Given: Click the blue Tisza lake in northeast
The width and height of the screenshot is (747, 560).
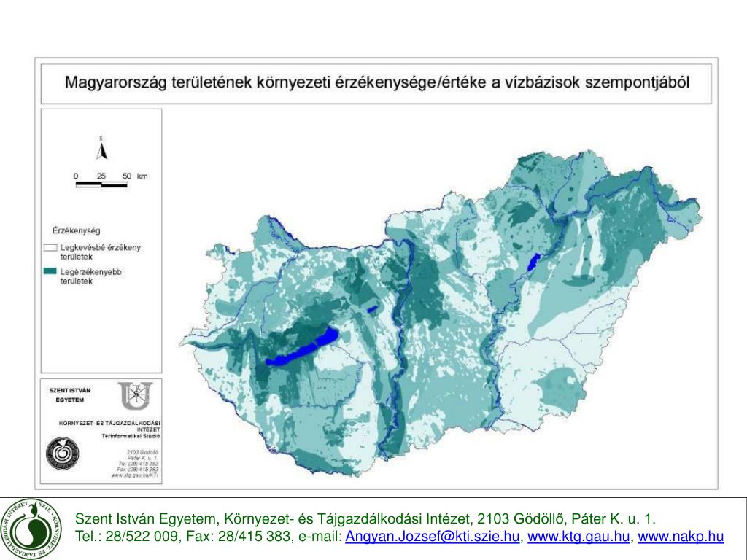Looking at the screenshot, I should tap(533, 262).
